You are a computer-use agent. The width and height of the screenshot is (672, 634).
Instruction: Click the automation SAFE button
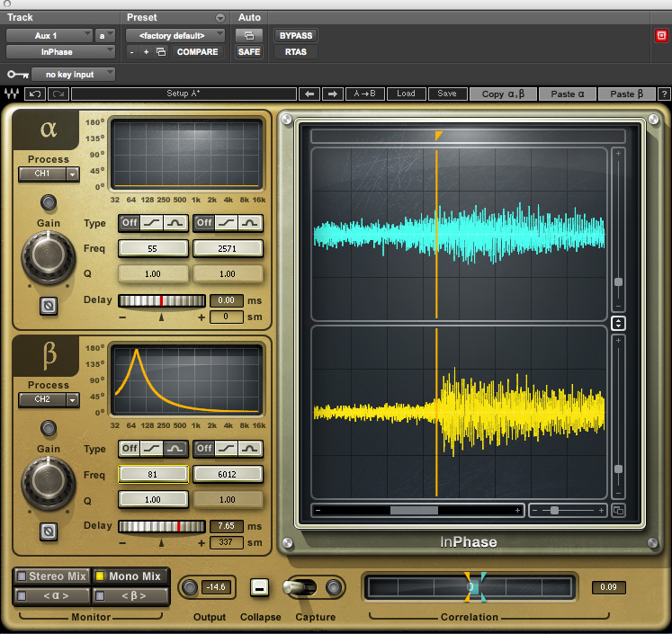coord(249,52)
